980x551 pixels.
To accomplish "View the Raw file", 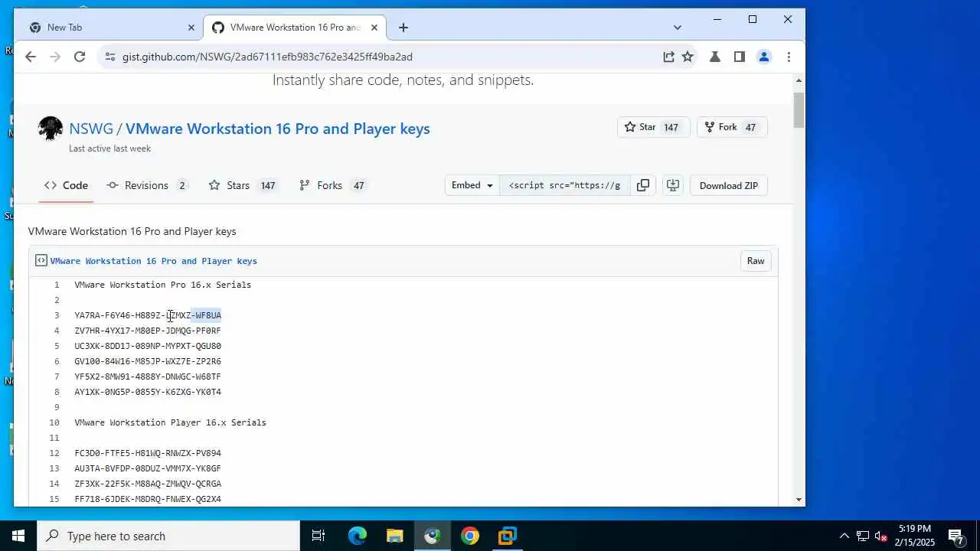I will [756, 261].
